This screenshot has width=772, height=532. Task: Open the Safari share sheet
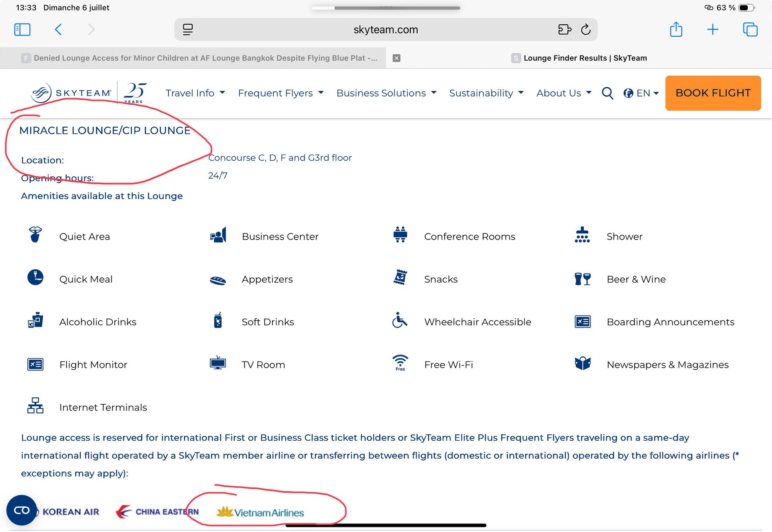click(676, 29)
